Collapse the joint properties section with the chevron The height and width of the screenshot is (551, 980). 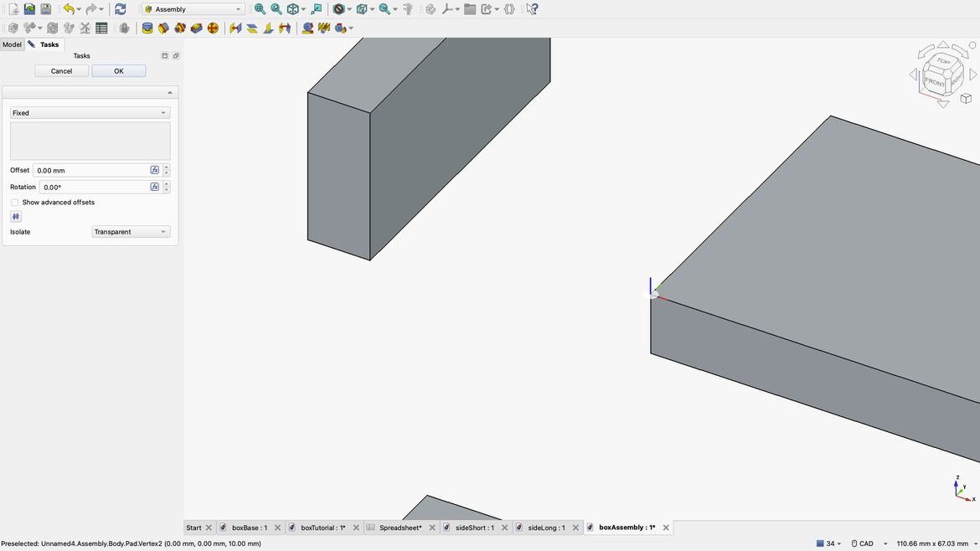(x=169, y=91)
